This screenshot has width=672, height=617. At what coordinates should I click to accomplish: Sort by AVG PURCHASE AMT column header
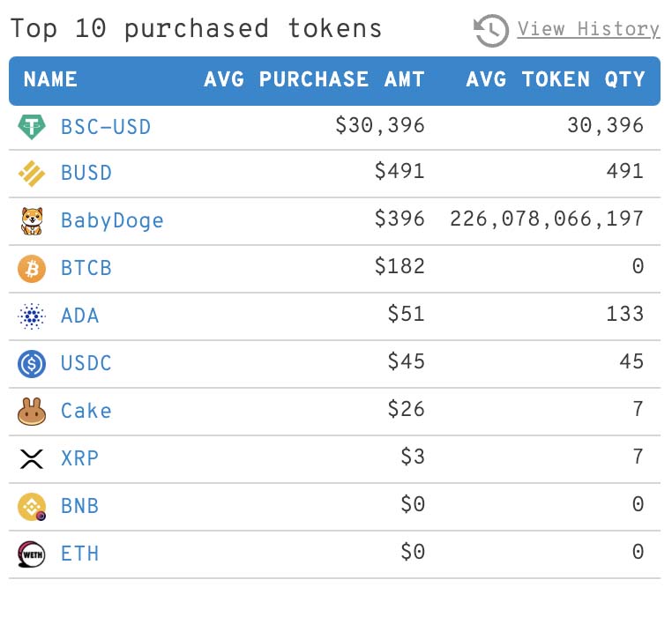click(x=314, y=79)
